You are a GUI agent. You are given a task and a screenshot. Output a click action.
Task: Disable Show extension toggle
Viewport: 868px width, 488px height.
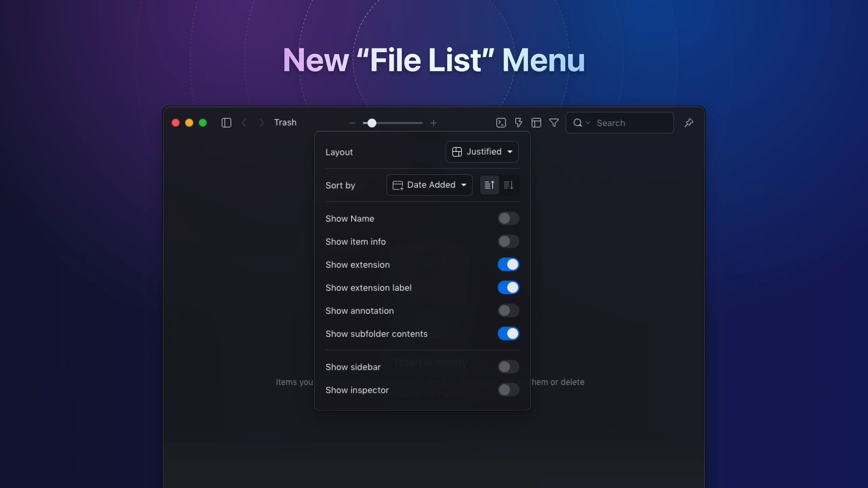coord(508,265)
